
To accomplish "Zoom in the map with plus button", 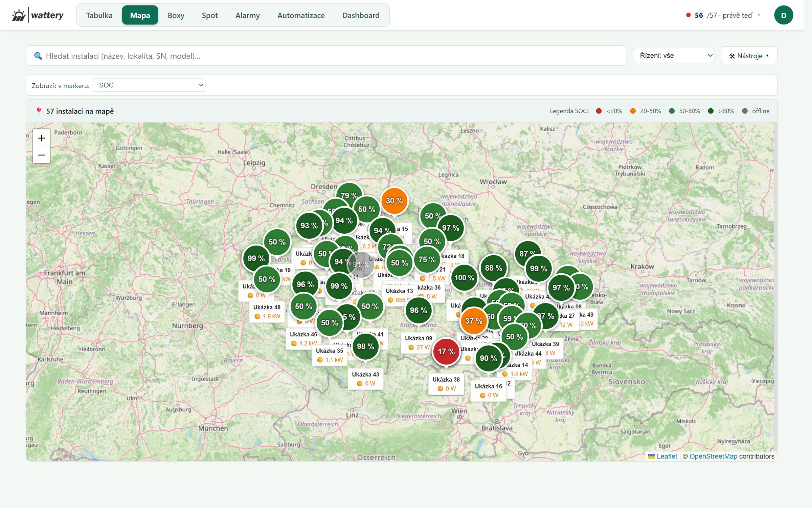I will pos(42,138).
